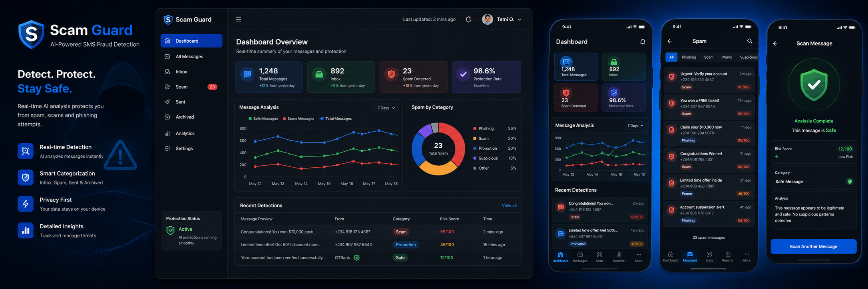Open 'Urgent: Verify your account' spam message
Screen dimensions: 868x289
tap(709, 80)
